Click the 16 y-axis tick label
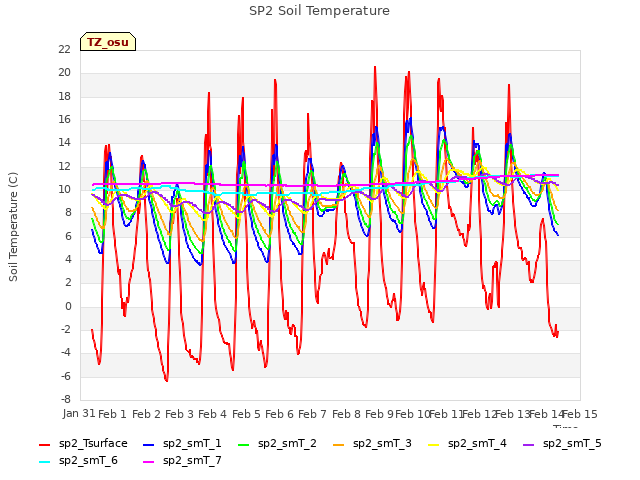Image resolution: width=640 pixels, height=480 pixels. (64, 119)
